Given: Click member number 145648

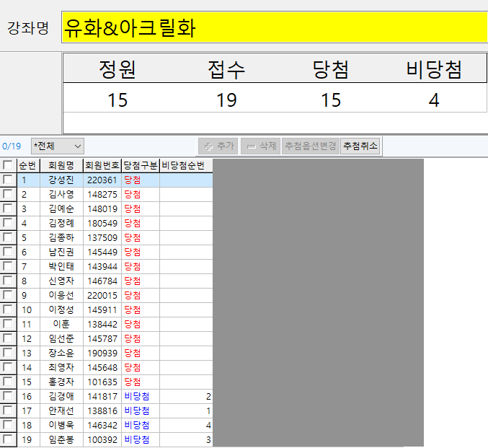Looking at the screenshot, I should (x=102, y=368).
